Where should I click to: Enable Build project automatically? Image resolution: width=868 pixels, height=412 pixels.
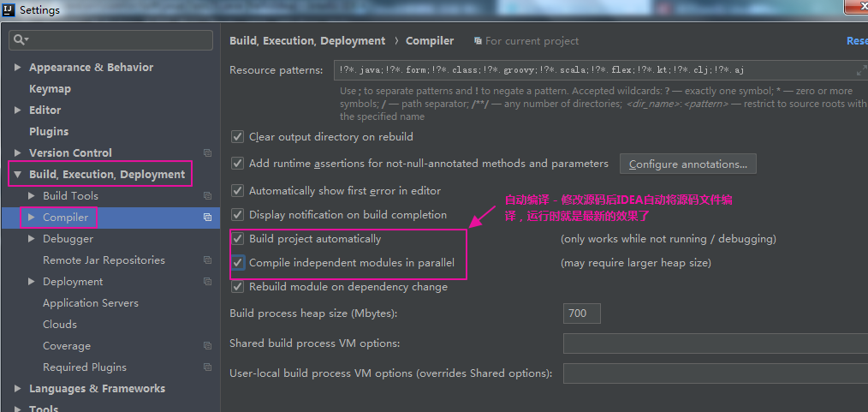click(237, 239)
